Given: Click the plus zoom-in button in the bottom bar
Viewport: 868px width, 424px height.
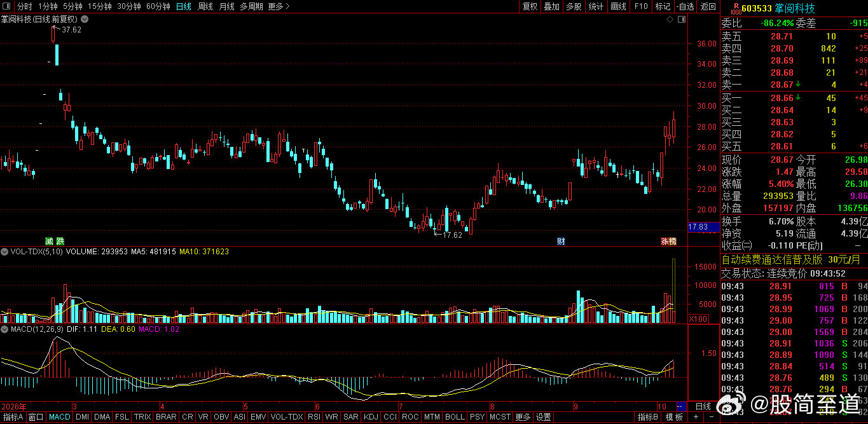Looking at the screenshot, I should 695,417.
